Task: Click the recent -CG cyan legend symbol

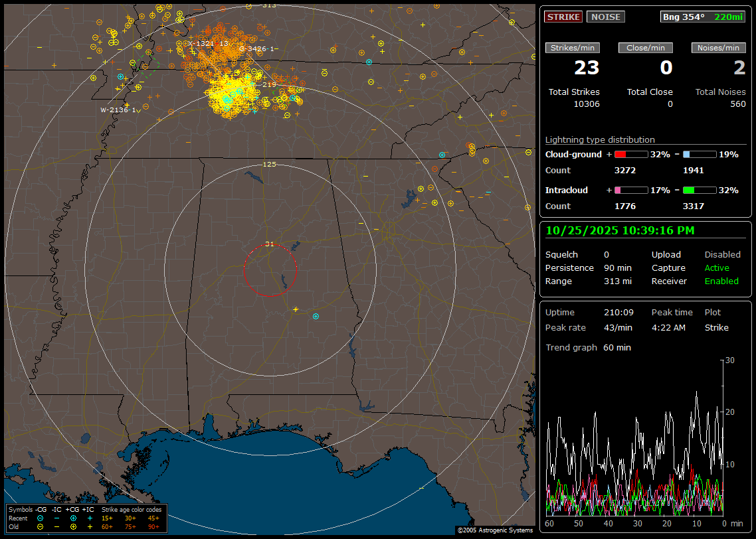Action: pyautogui.click(x=41, y=518)
